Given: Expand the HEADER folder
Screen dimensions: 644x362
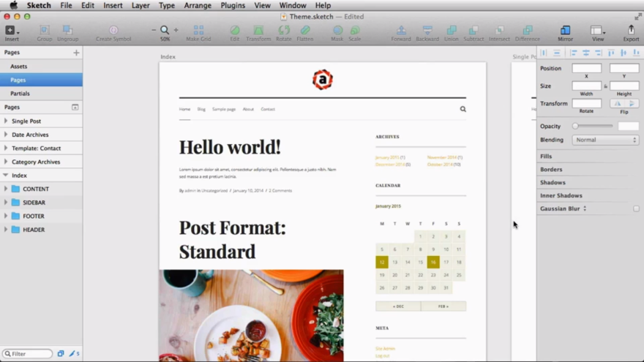Looking at the screenshot, I should click(5, 230).
